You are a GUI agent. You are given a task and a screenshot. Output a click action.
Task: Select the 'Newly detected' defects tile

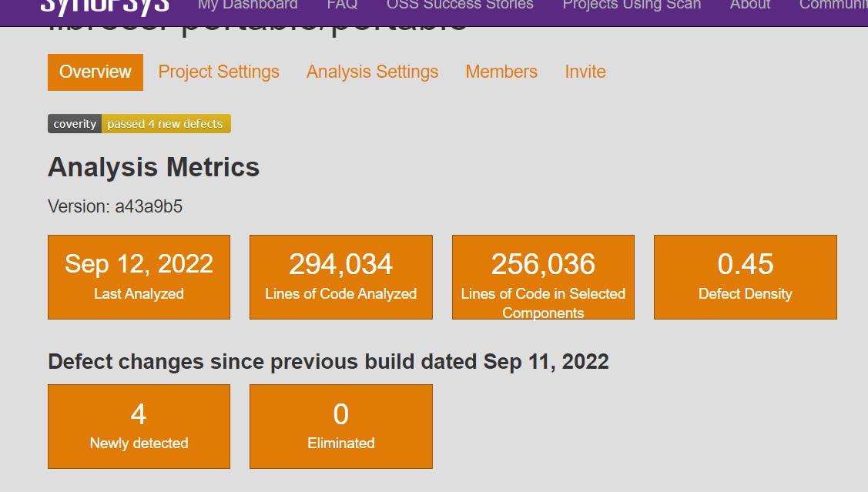click(139, 426)
